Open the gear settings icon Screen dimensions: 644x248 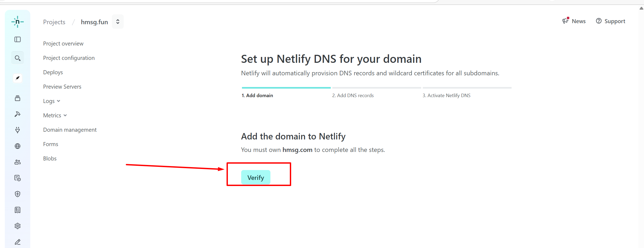18,226
